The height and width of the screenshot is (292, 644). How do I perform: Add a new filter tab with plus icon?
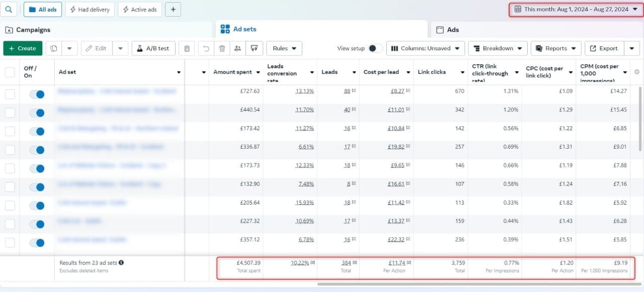point(173,10)
